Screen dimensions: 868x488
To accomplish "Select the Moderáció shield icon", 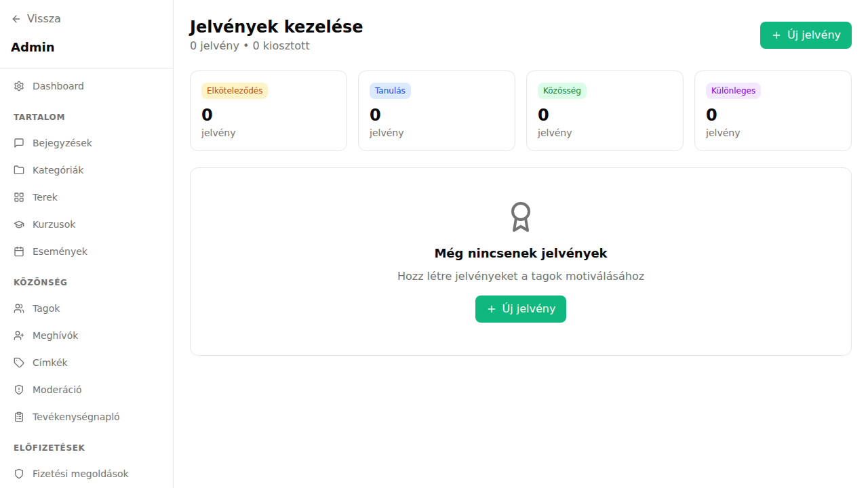I will coord(18,389).
